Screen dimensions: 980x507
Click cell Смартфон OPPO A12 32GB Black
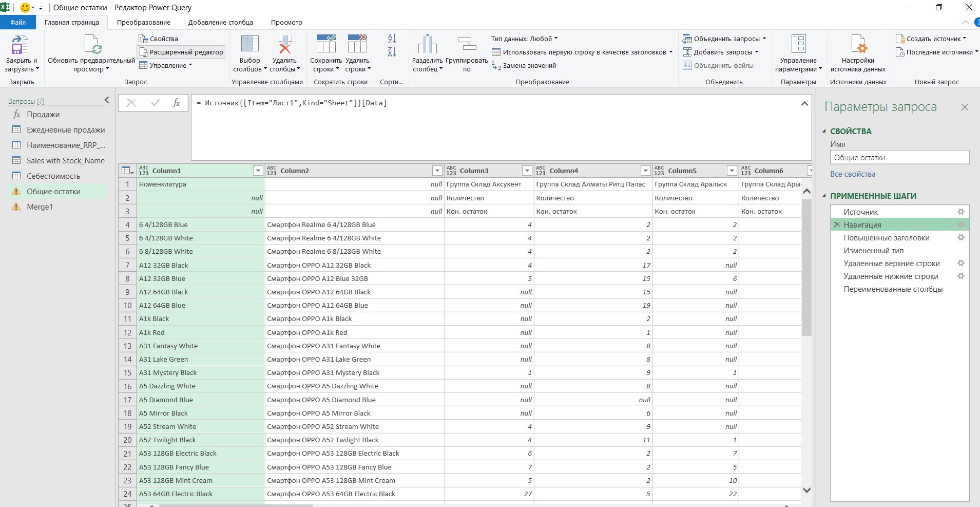pos(354,265)
